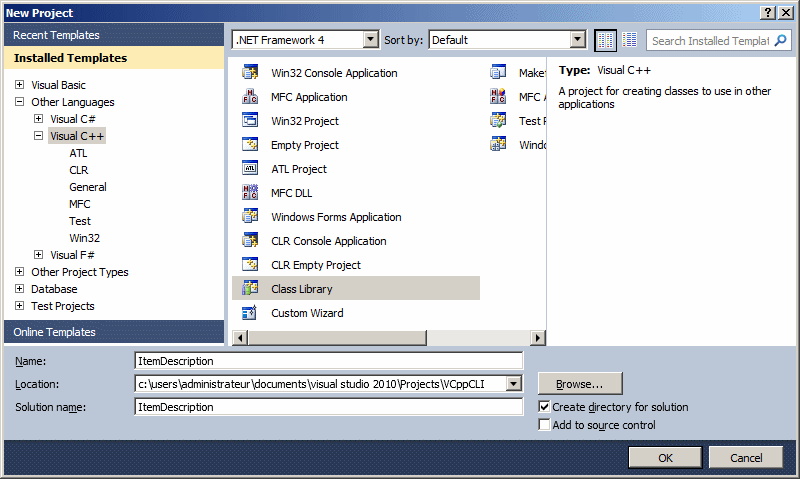
Task: Select the Win32 Console Application template icon
Action: pos(250,72)
